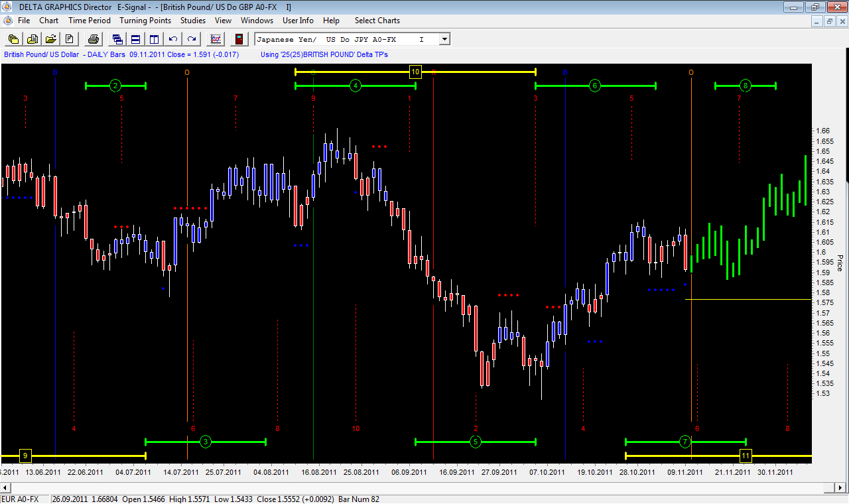849x504 pixels.
Task: Click the cascade windows toolbar icon
Action: tap(117, 39)
